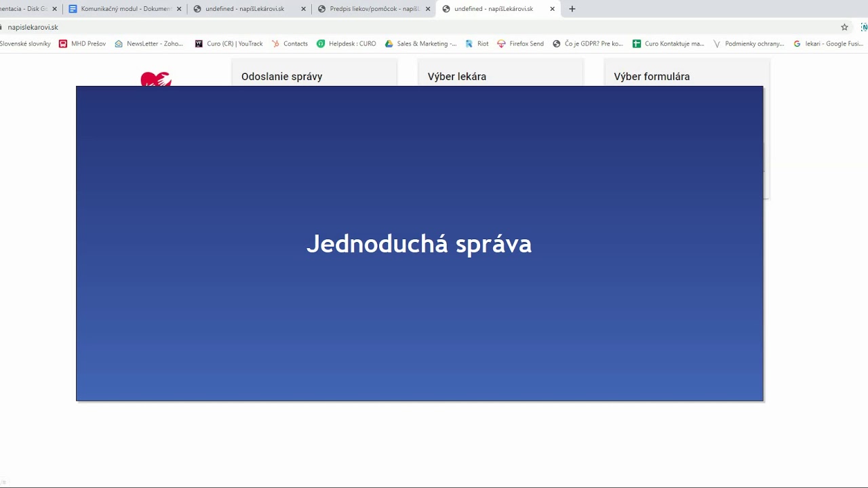The width and height of the screenshot is (868, 488).
Task: Close the Predpis liekov/pomôcok tab
Action: 428,9
